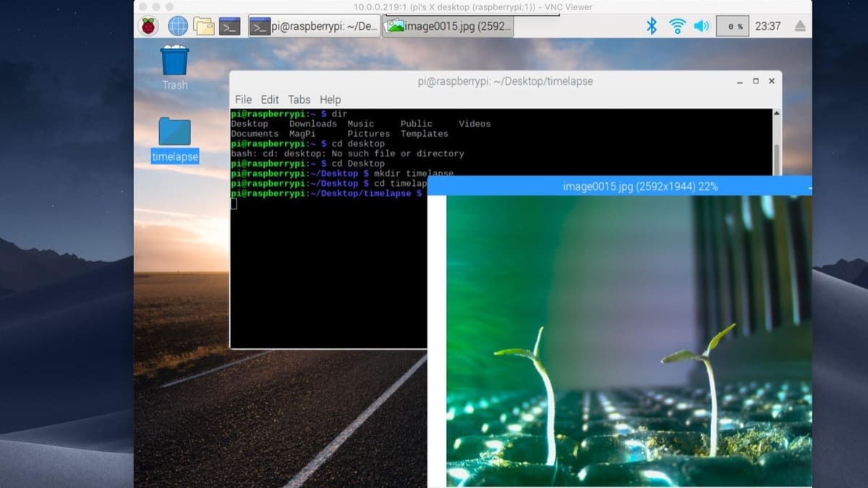868x488 pixels.
Task: Click the 'Templates' directory text in terminal
Action: coord(425,134)
